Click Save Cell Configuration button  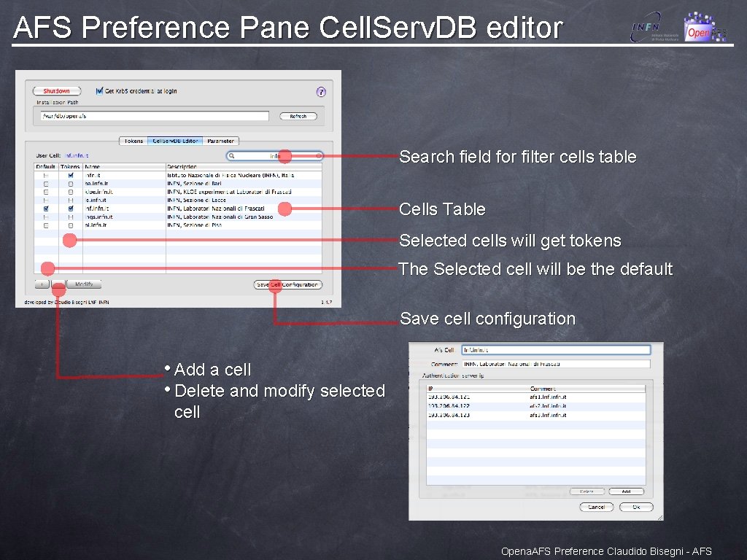287,285
